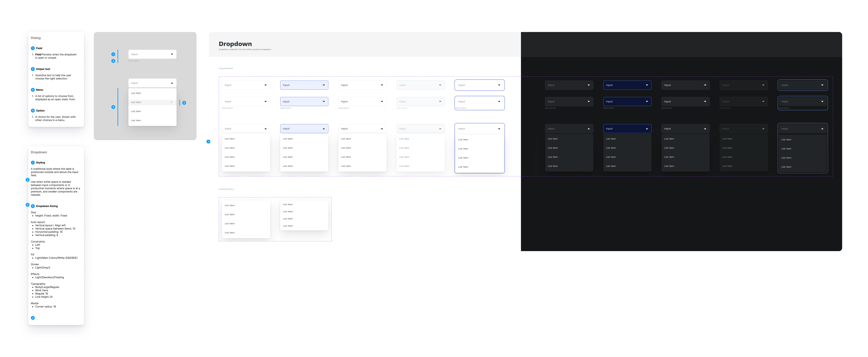Click up caret of light default-placeholder open dropdown
This screenshot has height=357, width=868.
[x=266, y=129]
